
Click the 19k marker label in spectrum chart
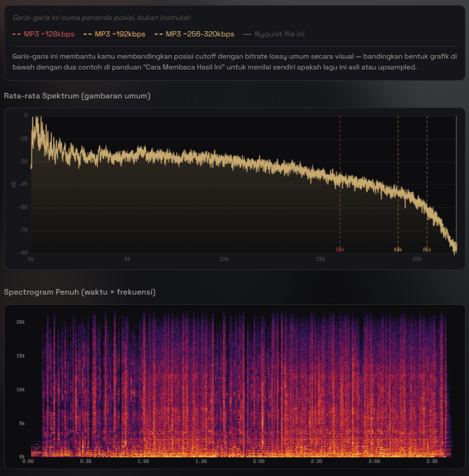click(398, 250)
